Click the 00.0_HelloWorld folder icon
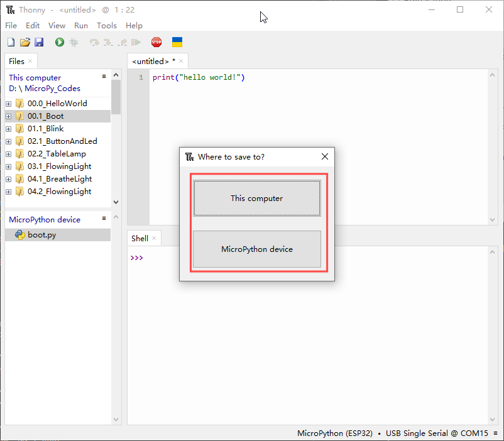Viewport: 504px width, 441px height. click(x=19, y=104)
